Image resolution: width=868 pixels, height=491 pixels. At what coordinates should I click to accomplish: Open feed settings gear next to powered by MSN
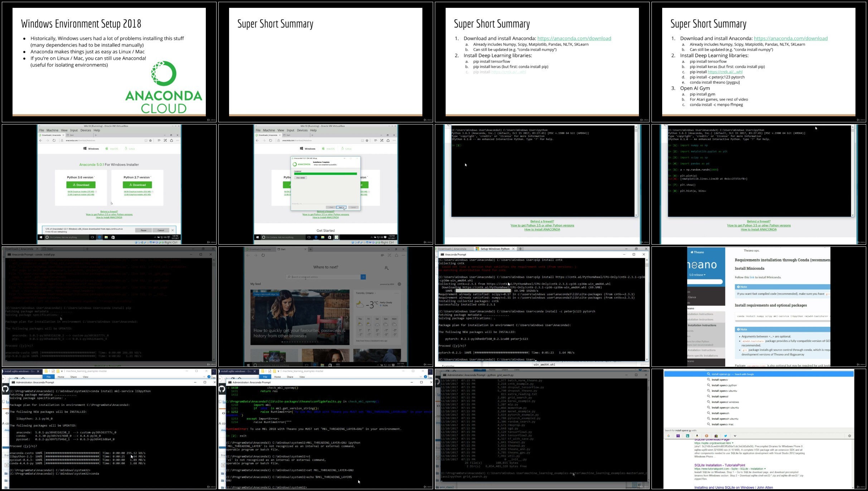[399, 284]
